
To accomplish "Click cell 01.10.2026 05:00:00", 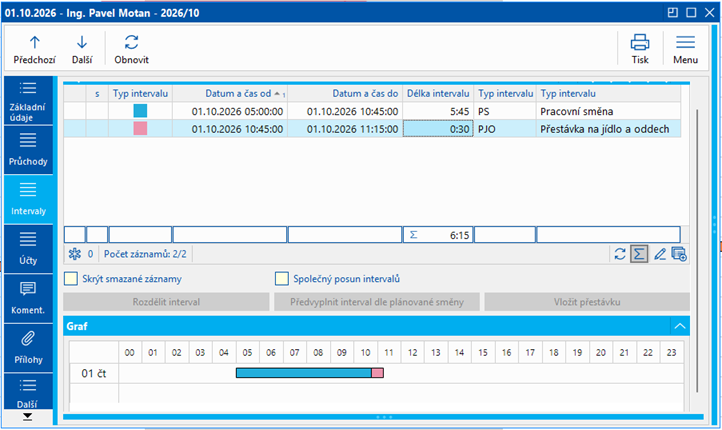I will click(230, 111).
